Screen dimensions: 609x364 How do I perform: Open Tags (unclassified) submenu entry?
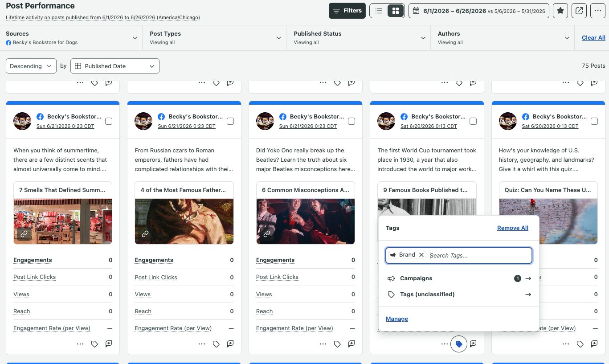459,294
